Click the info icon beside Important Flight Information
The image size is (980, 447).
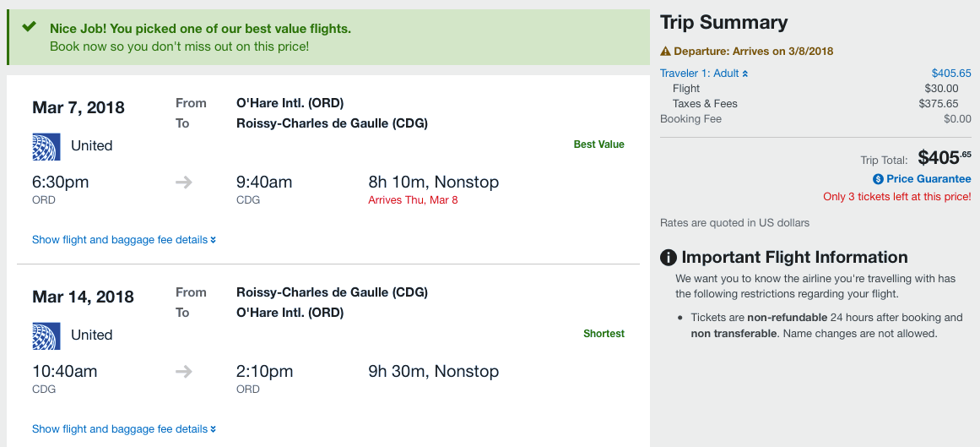669,258
